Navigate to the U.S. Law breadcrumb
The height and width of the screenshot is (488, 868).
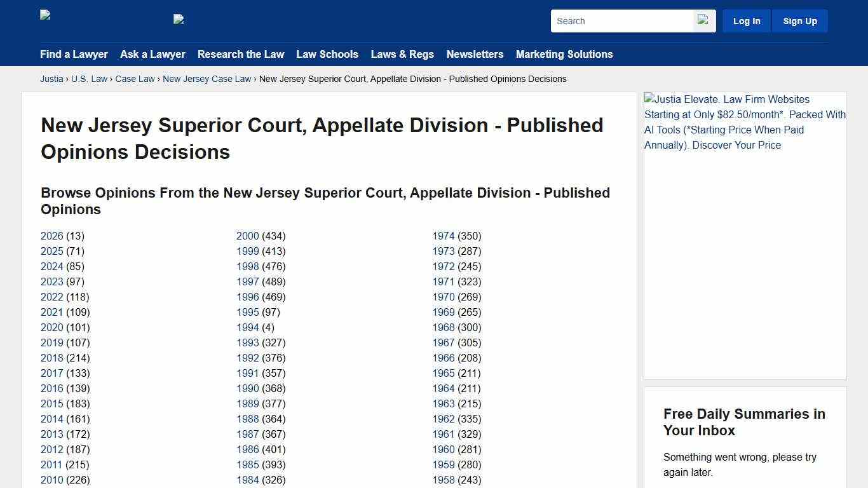(89, 79)
